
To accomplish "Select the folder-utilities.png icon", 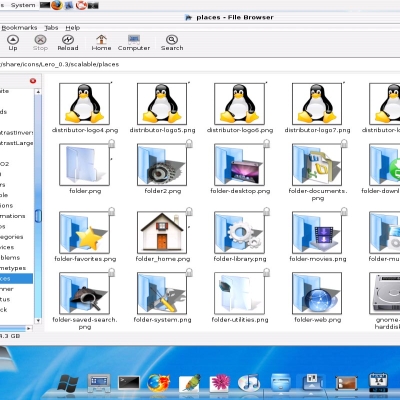I will click(x=240, y=293).
